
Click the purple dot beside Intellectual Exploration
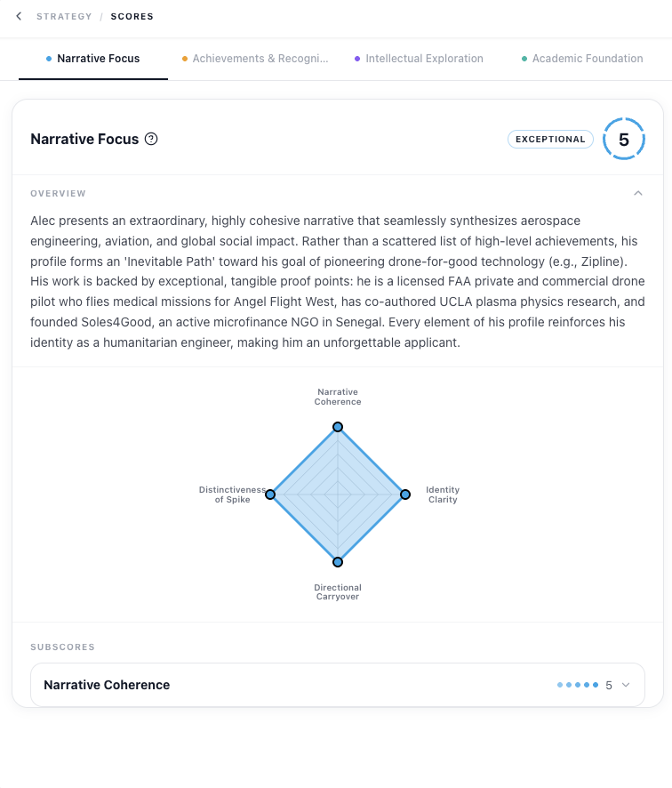point(357,59)
